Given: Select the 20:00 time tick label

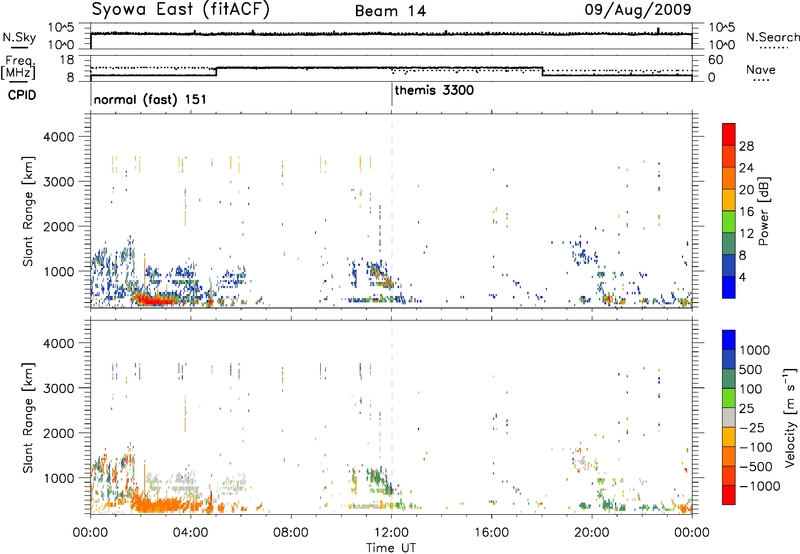Looking at the screenshot, I should 592,533.
